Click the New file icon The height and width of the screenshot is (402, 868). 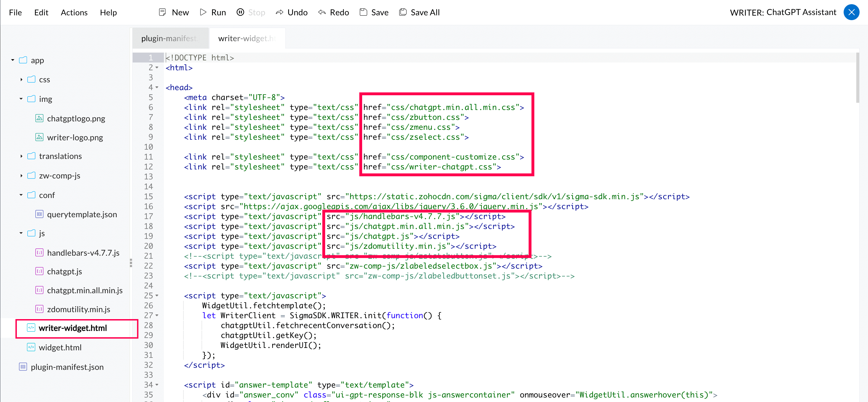[162, 12]
